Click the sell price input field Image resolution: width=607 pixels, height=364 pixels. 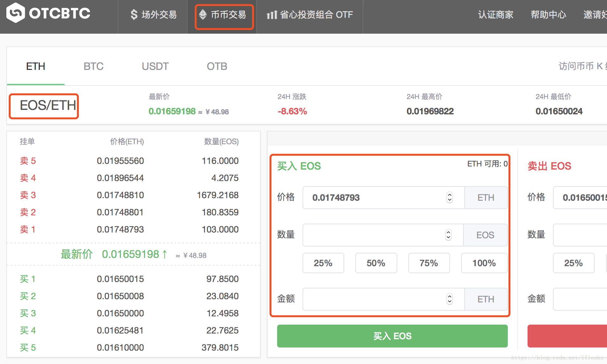click(x=580, y=198)
